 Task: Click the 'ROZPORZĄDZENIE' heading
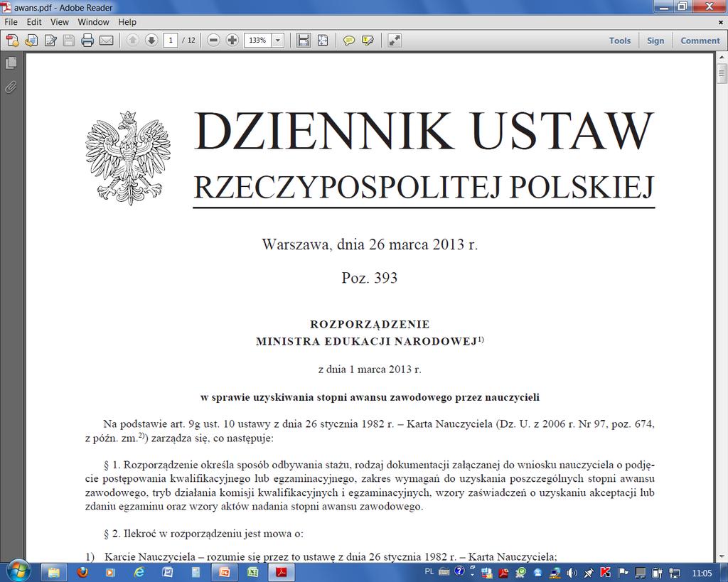coord(370,324)
